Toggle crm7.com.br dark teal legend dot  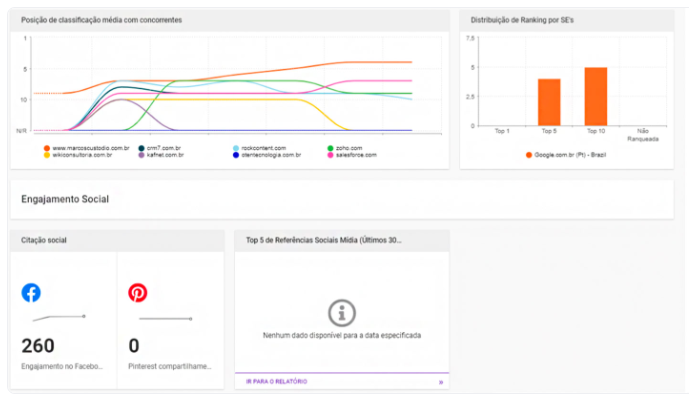click(141, 148)
